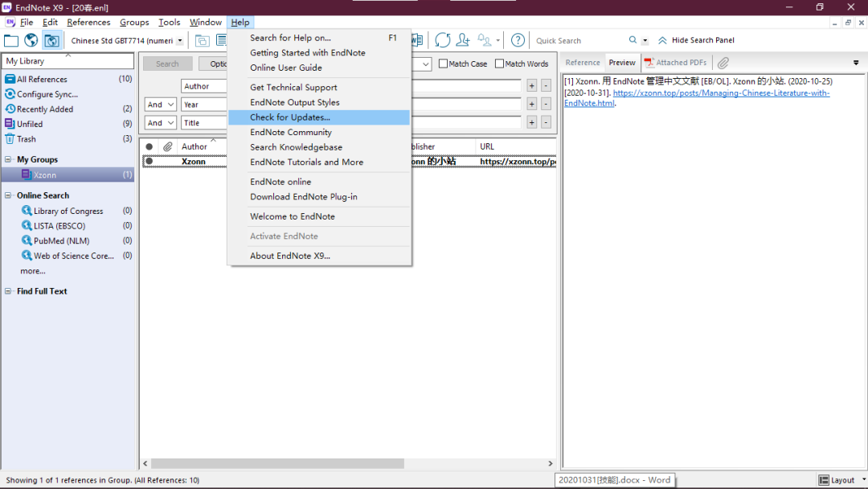Open the File menu

tap(27, 23)
